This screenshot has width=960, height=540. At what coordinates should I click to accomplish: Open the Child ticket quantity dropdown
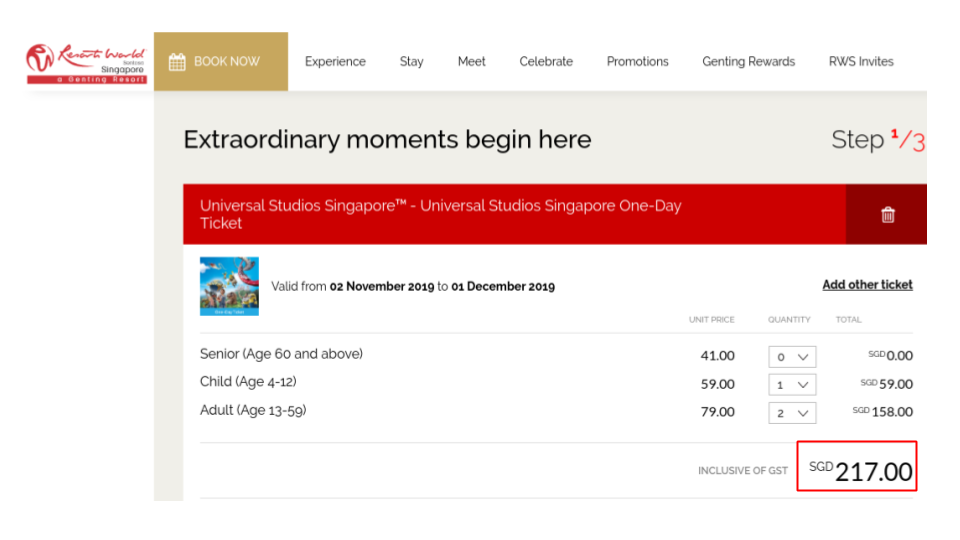point(792,385)
